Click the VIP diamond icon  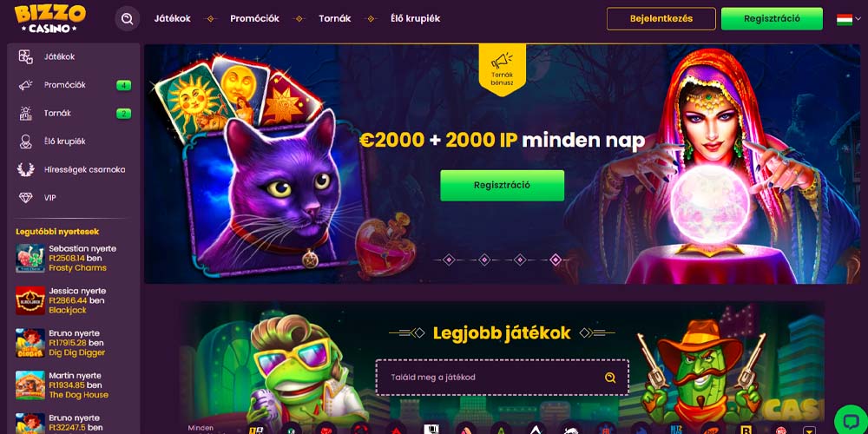click(x=25, y=198)
